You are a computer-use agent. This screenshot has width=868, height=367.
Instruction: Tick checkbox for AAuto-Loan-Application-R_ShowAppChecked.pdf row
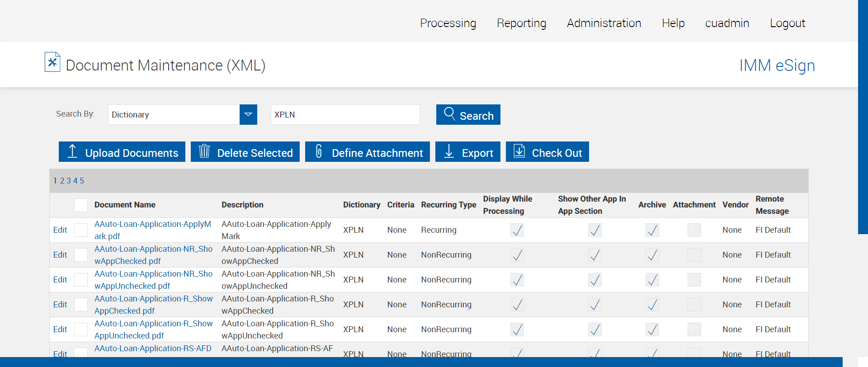click(81, 305)
